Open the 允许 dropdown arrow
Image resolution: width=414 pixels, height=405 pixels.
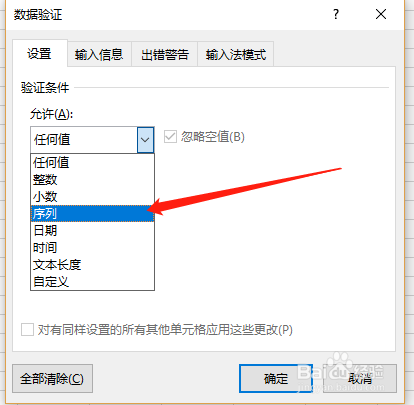pos(145,140)
